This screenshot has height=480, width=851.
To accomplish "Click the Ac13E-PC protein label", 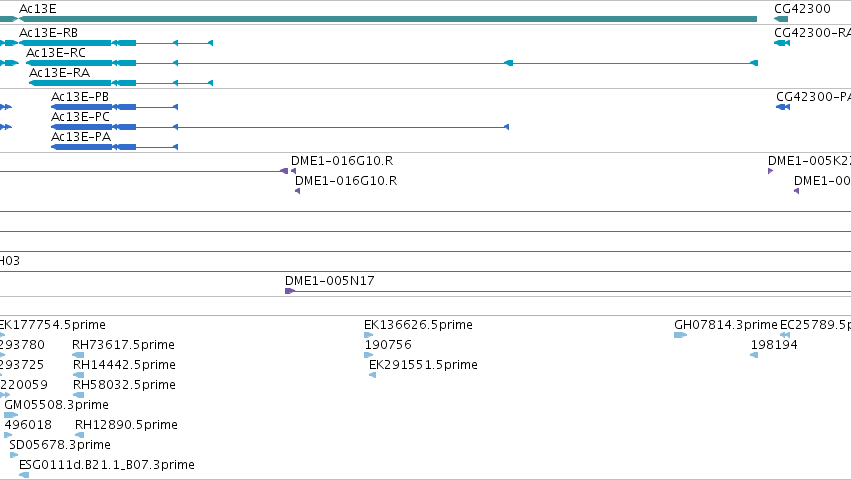I will (x=80, y=117).
